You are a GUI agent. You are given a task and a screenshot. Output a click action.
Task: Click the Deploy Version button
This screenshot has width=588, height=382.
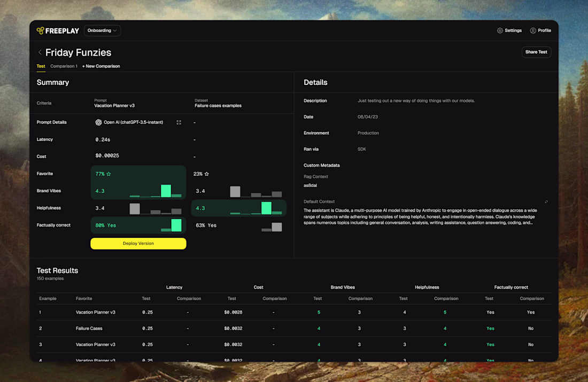[138, 244]
